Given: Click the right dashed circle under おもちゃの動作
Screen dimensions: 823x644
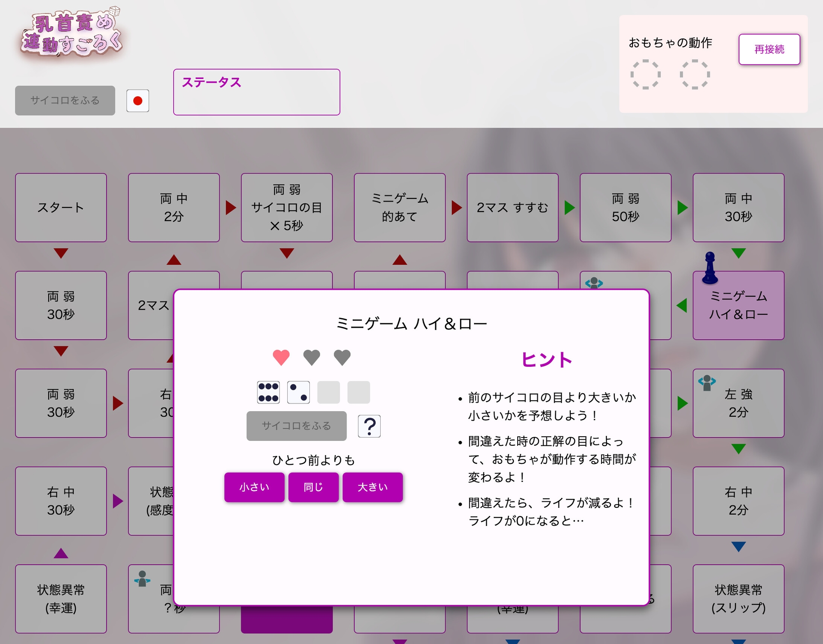Looking at the screenshot, I should click(x=695, y=75).
